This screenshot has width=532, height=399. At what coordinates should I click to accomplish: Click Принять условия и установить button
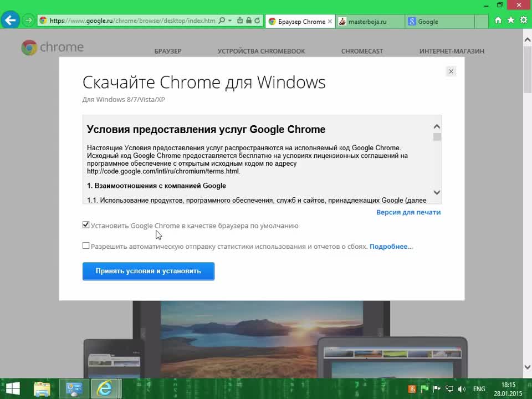[149, 271]
